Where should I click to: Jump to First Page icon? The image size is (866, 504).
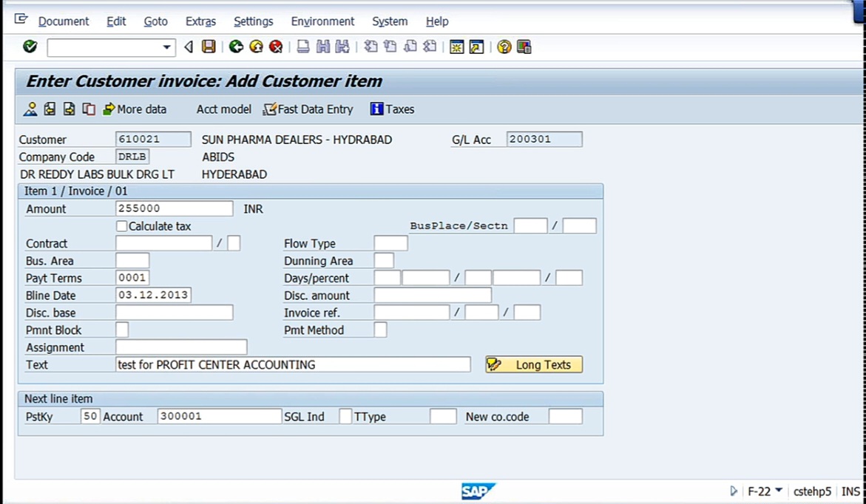coord(371,47)
